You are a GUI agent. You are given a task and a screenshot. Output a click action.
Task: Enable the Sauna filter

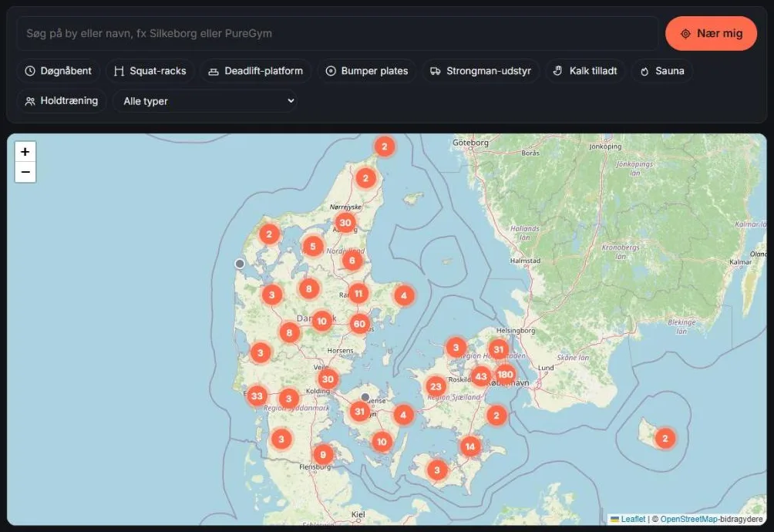(x=662, y=71)
